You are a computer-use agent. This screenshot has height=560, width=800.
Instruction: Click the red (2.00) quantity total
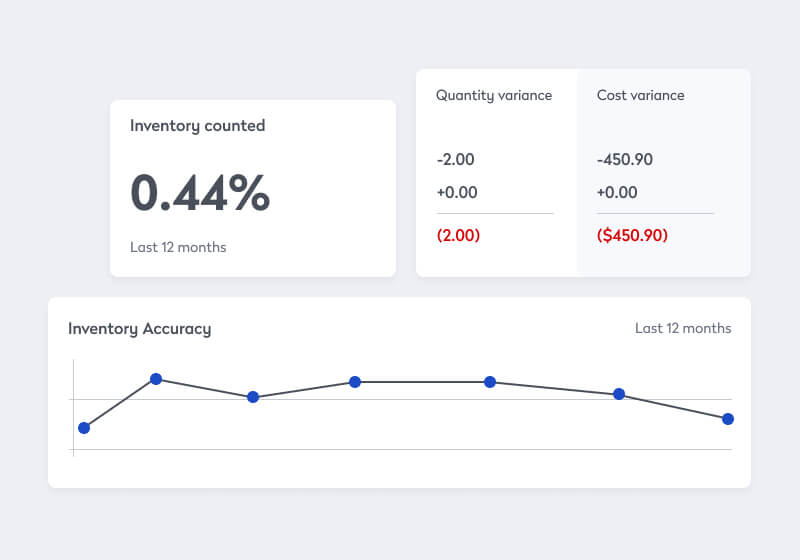click(458, 236)
